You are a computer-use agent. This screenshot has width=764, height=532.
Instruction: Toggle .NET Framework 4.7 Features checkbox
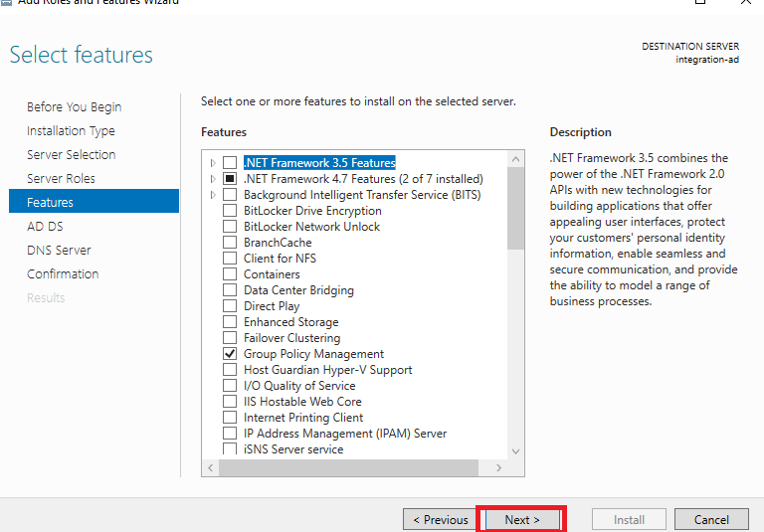[x=230, y=179]
